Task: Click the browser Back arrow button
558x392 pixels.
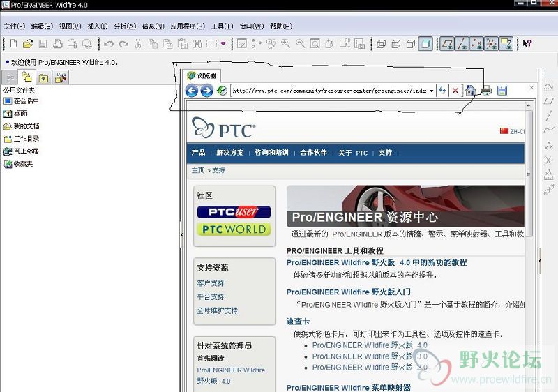Action: tap(192, 91)
